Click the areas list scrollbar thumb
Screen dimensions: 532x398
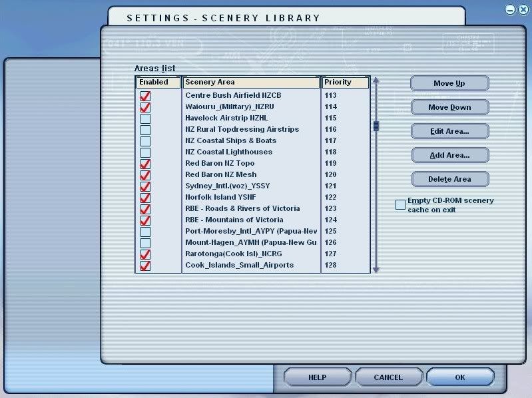pyautogui.click(x=376, y=125)
